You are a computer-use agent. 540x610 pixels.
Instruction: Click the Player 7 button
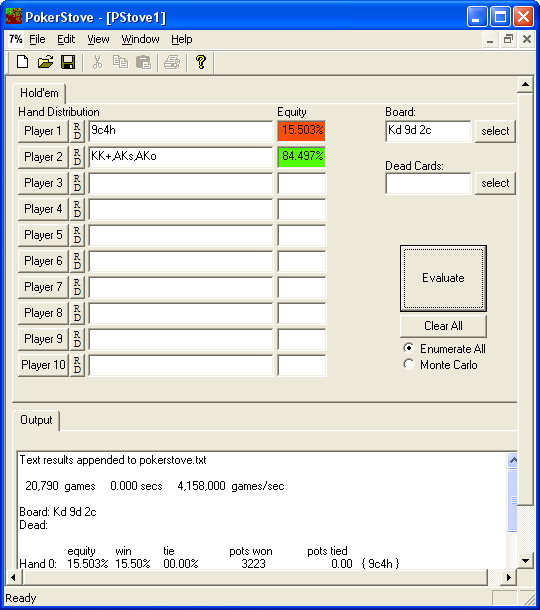43,287
